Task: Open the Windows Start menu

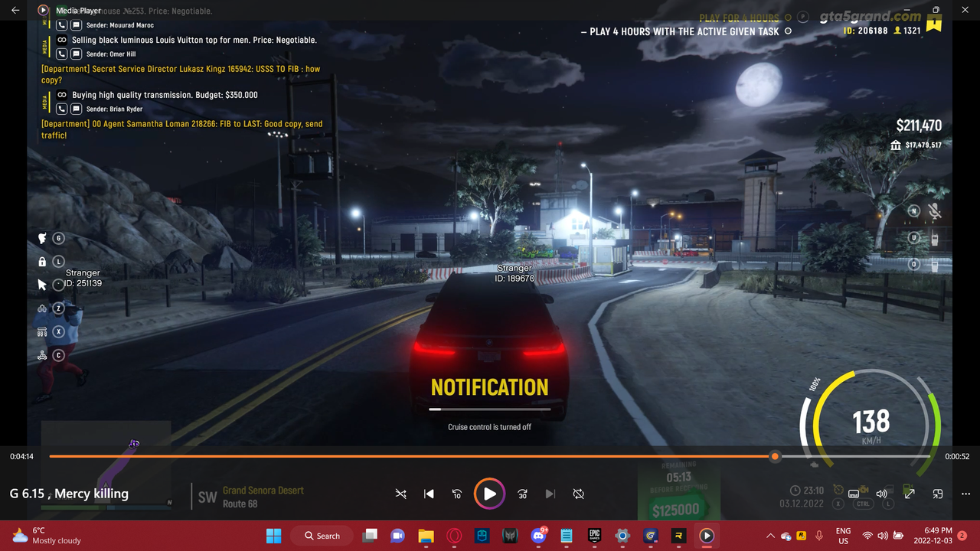Action: click(273, 536)
